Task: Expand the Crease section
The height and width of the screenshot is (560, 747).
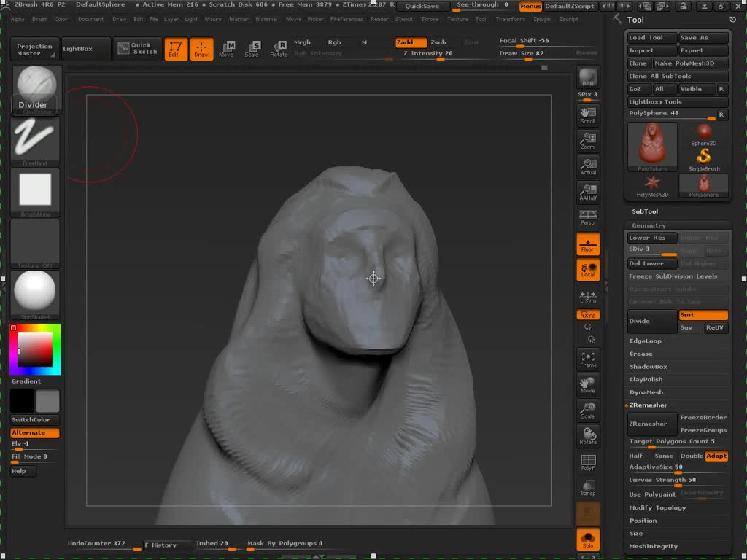Action: 641,354
